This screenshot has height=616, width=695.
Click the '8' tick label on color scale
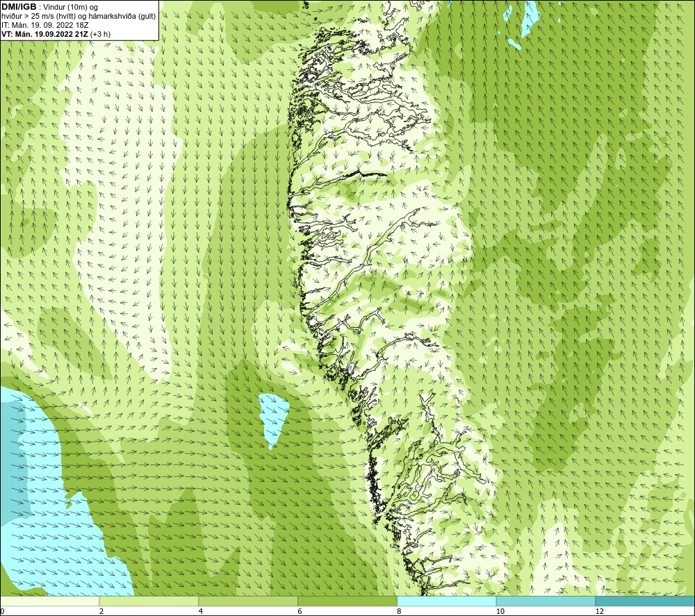coord(400,611)
